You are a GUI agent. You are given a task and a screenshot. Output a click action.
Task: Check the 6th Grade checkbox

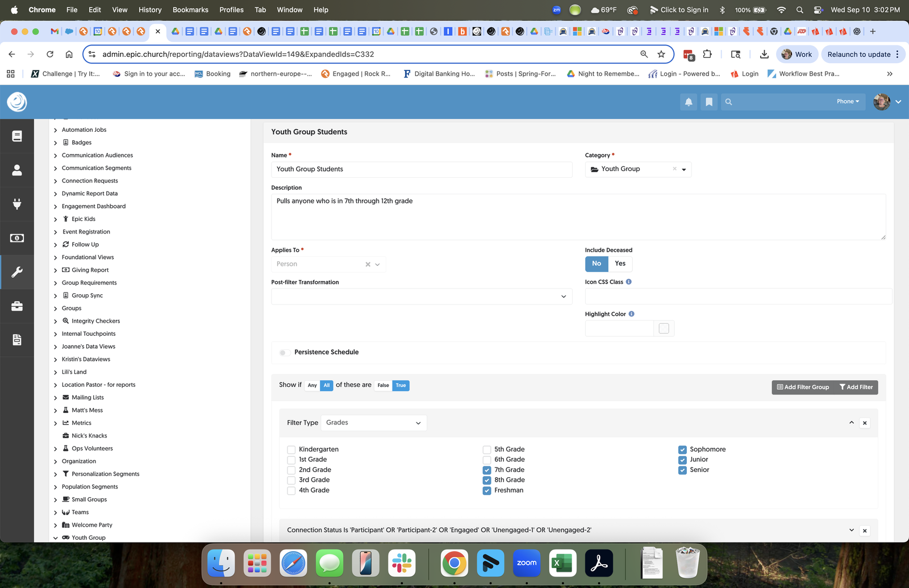(487, 460)
